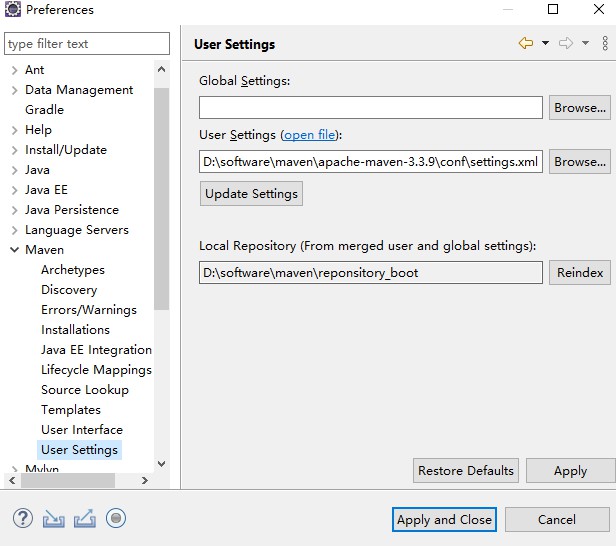
Task: Click the vertical scrollbar thumb of tree
Action: [x=161, y=199]
